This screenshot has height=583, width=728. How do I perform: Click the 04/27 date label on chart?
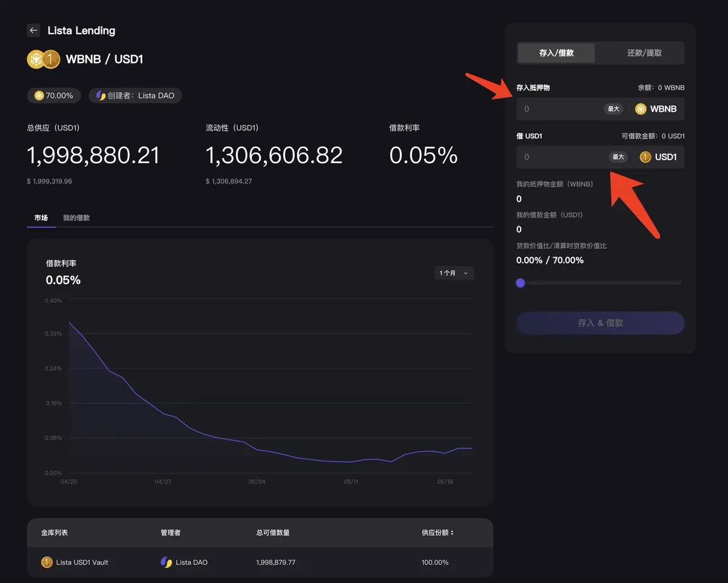coord(163,482)
